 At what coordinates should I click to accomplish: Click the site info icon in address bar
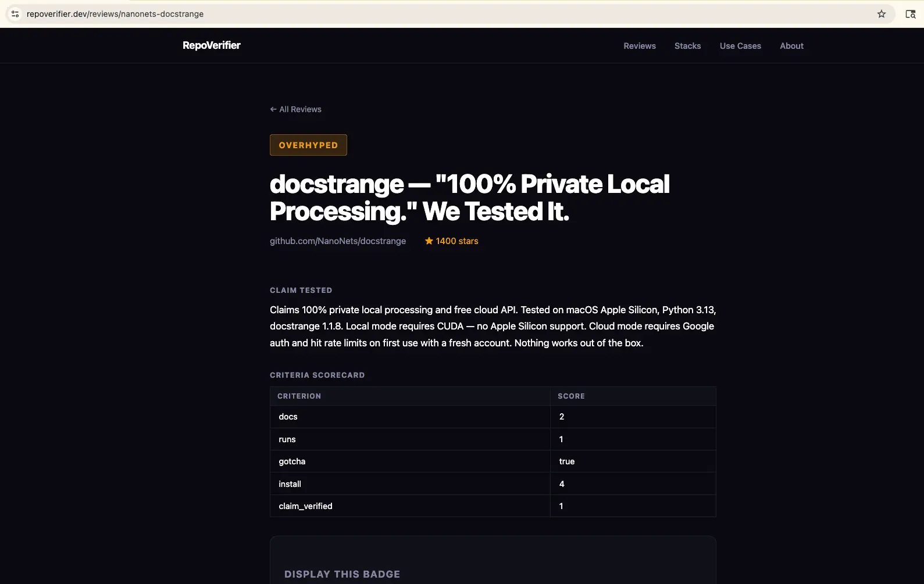(x=15, y=14)
